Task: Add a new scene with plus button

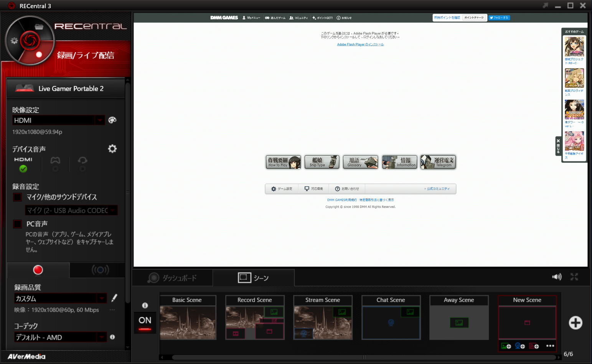Action: pyautogui.click(x=575, y=323)
